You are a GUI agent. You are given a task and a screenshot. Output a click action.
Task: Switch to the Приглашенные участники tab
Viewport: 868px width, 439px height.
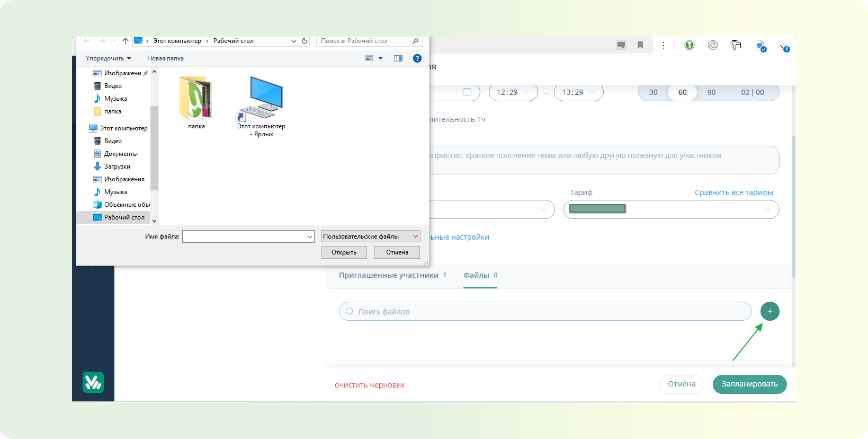[389, 275]
